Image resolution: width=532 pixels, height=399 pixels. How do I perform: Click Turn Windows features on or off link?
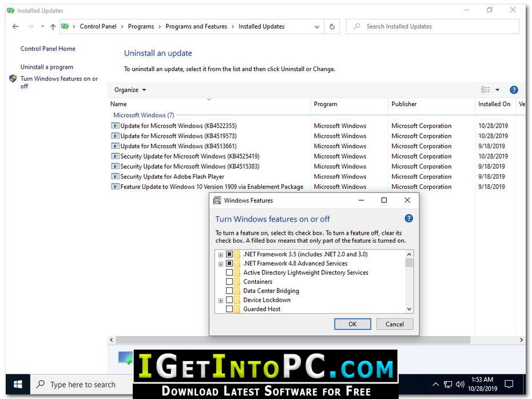[x=59, y=82]
